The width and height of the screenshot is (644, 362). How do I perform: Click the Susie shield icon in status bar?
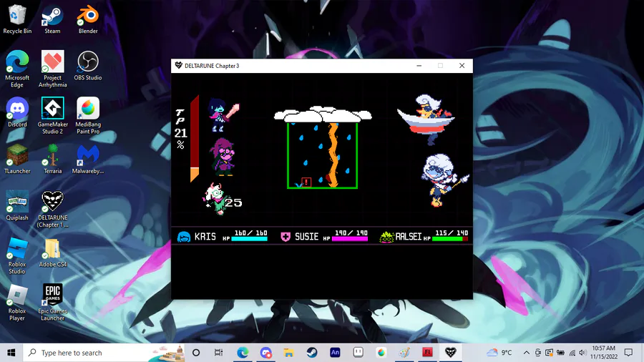286,237
